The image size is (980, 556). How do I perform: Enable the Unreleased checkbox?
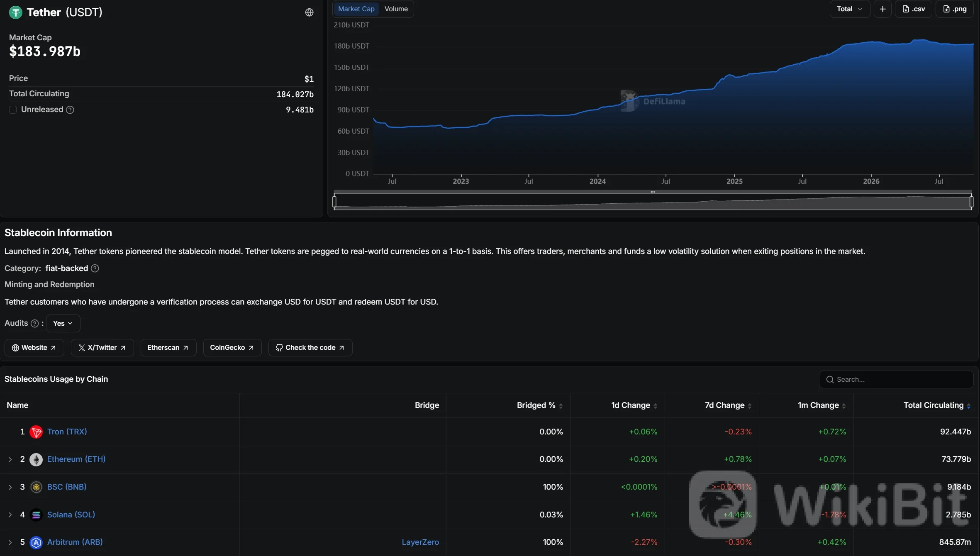click(x=13, y=110)
